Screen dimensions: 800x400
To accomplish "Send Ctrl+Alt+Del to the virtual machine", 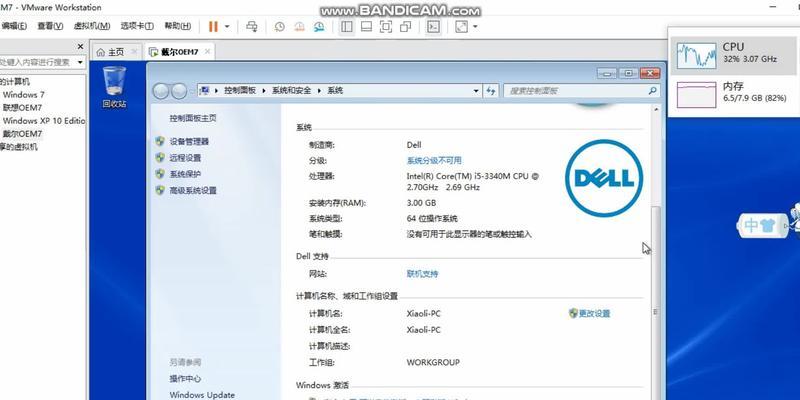I will [x=252, y=27].
